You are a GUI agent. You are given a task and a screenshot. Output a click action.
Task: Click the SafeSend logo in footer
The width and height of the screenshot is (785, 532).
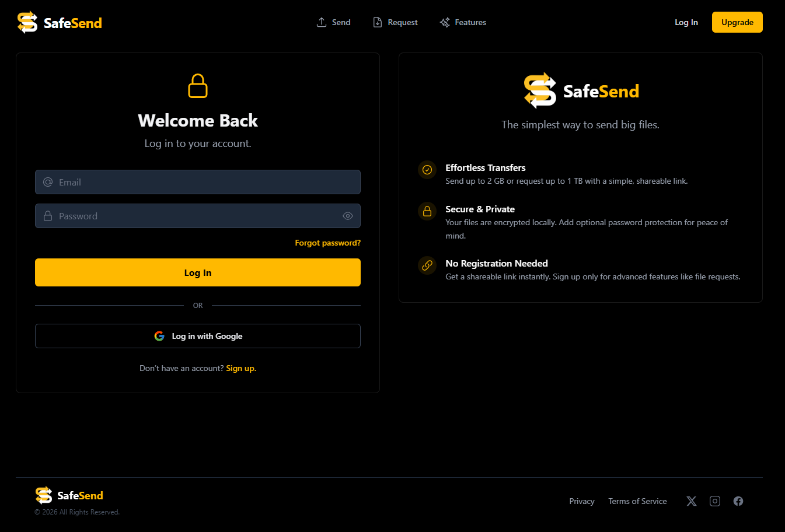click(69, 495)
